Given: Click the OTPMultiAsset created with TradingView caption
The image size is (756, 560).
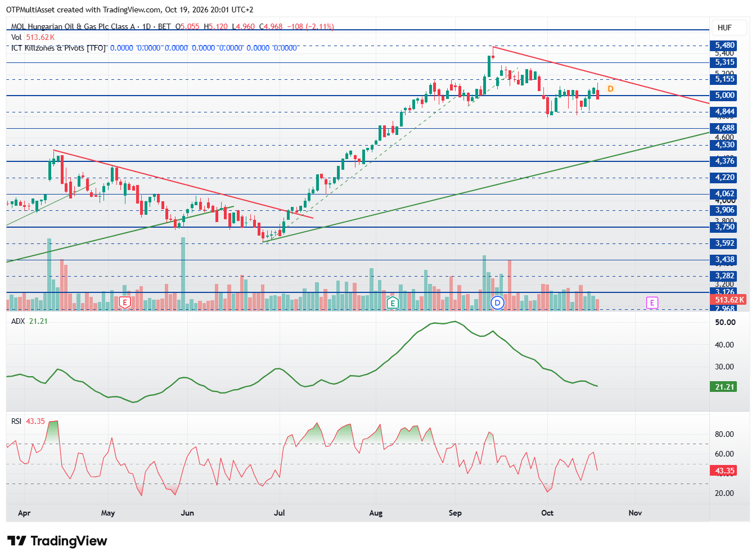Looking at the screenshot, I should click(x=130, y=10).
